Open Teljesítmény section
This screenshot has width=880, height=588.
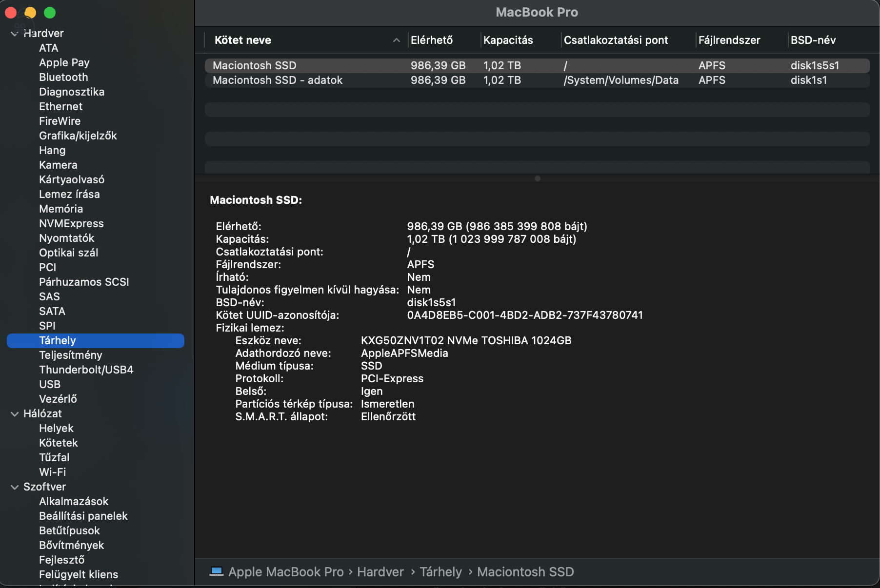(x=70, y=355)
